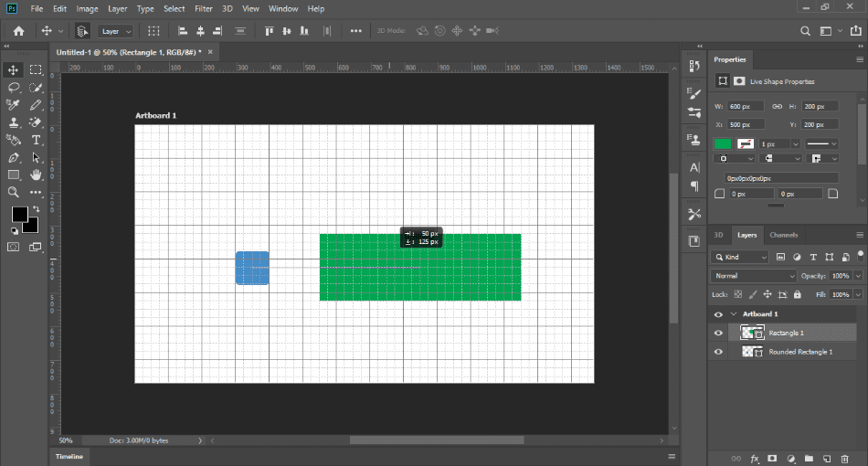Open layer style fx icon
868x466 pixels.
click(x=755, y=459)
